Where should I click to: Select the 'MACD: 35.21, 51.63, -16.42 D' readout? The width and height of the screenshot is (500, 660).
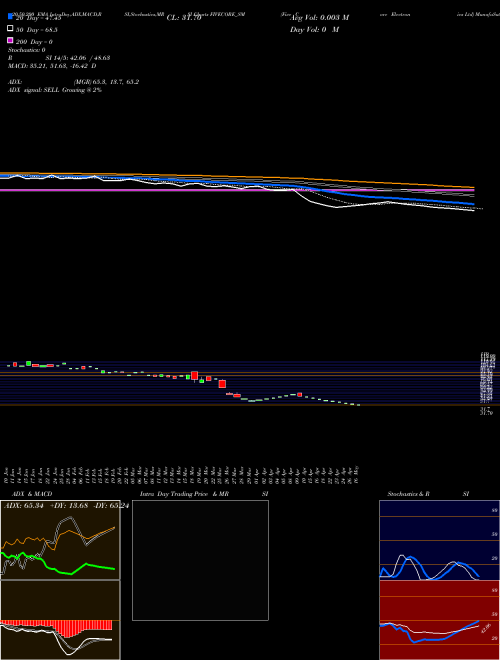pyautogui.click(x=52, y=66)
